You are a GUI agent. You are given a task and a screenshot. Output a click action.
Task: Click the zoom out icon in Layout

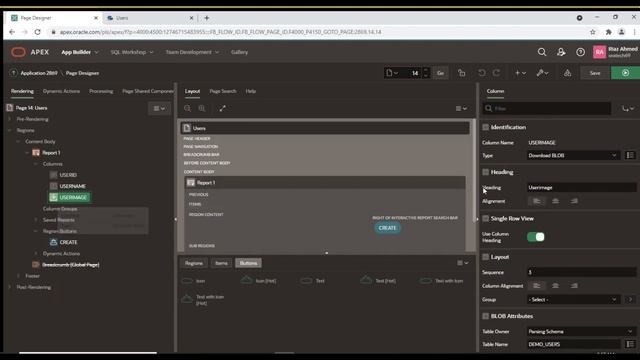(x=187, y=108)
